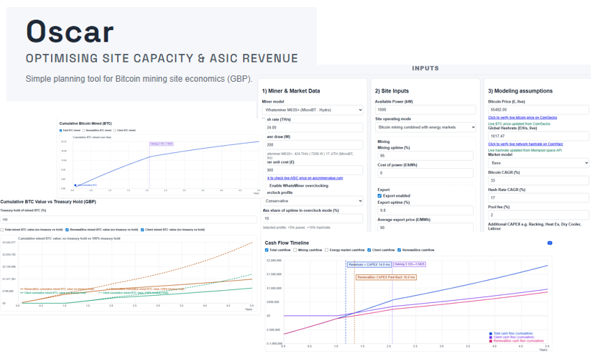Click the Total cash flow (cumulative) legend entry
595x364 pixels.
[x=511, y=333]
